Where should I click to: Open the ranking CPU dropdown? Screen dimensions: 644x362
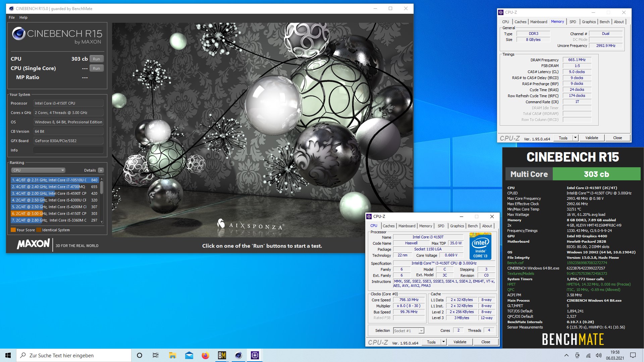[38, 170]
